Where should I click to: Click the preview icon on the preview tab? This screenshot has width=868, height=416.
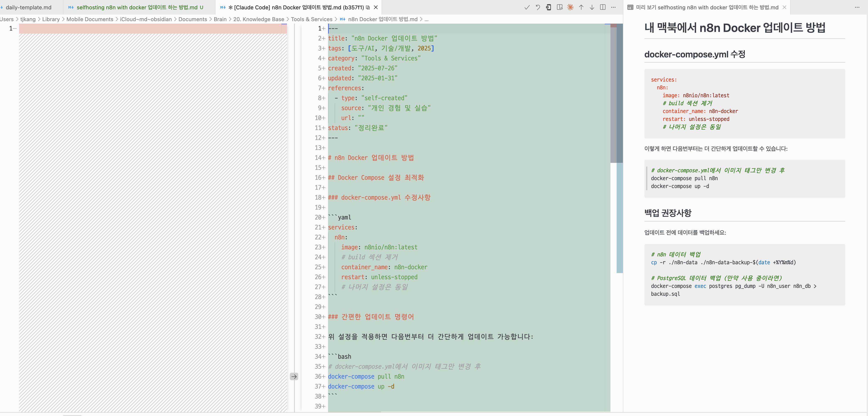[630, 7]
